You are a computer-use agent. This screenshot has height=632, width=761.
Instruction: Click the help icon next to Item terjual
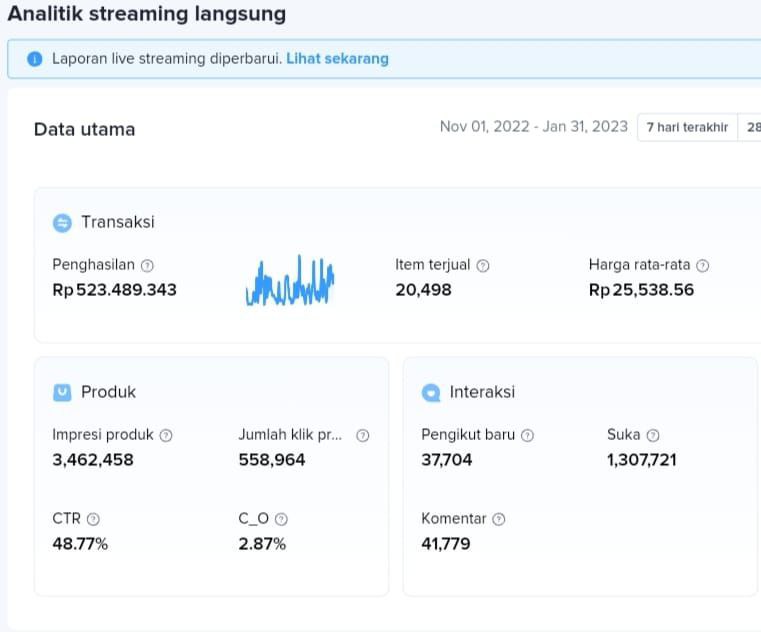click(483, 266)
